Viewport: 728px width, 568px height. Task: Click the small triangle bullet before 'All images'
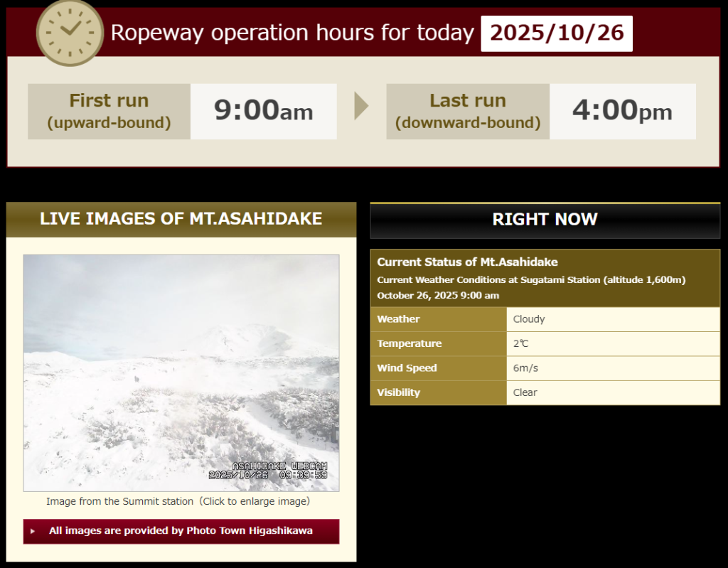click(x=33, y=531)
